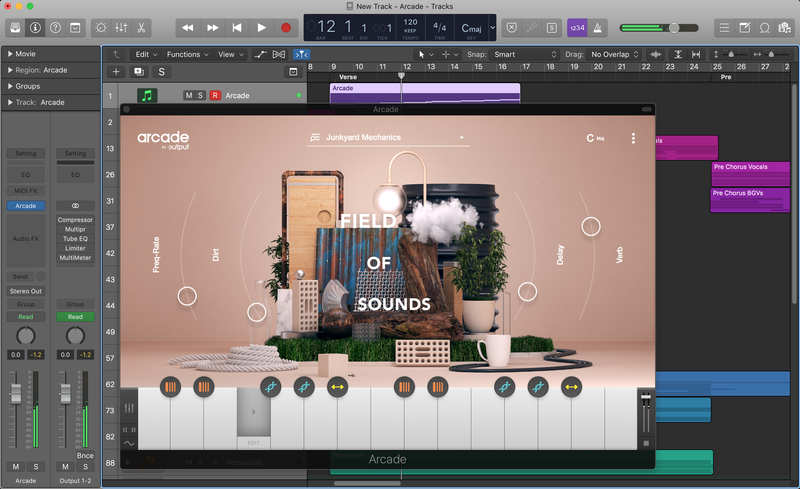The image size is (800, 489).
Task: Toggle the count-in 1234 button
Action: tap(577, 28)
